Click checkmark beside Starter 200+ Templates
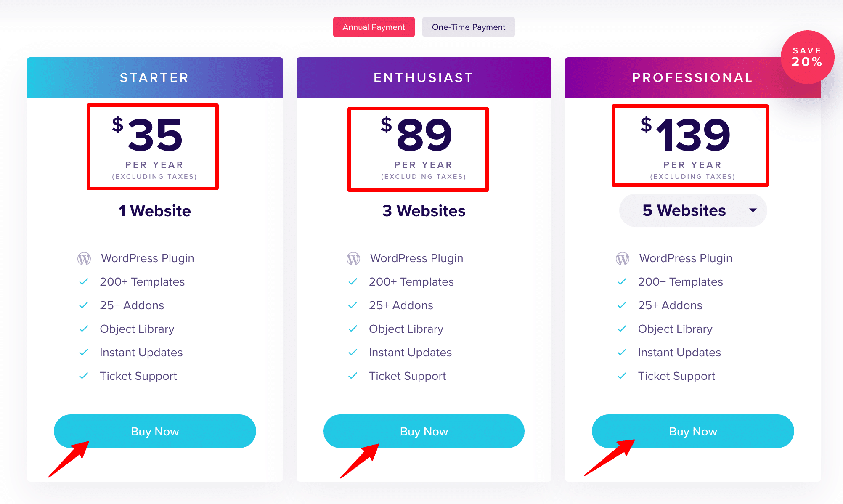This screenshot has height=504, width=843. pyautogui.click(x=84, y=281)
